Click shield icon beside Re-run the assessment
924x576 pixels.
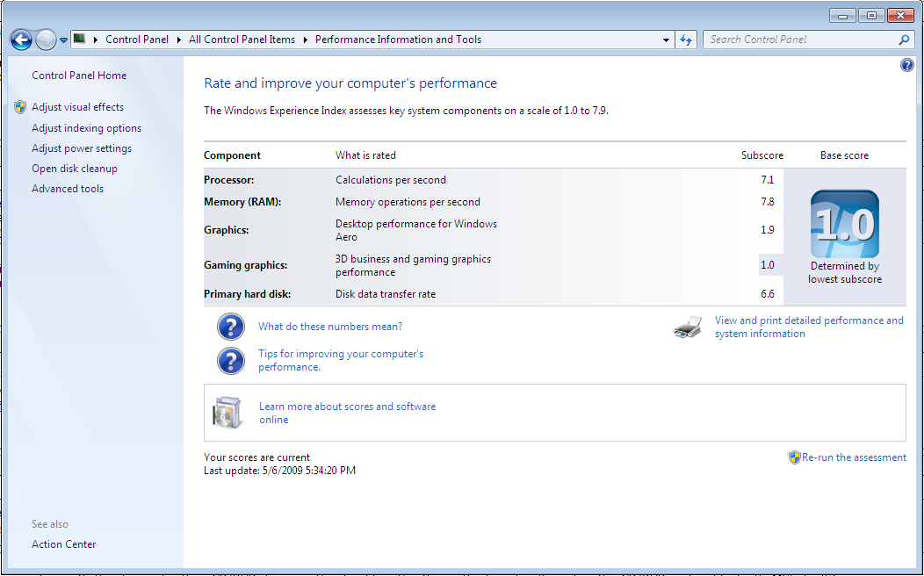[x=794, y=457]
